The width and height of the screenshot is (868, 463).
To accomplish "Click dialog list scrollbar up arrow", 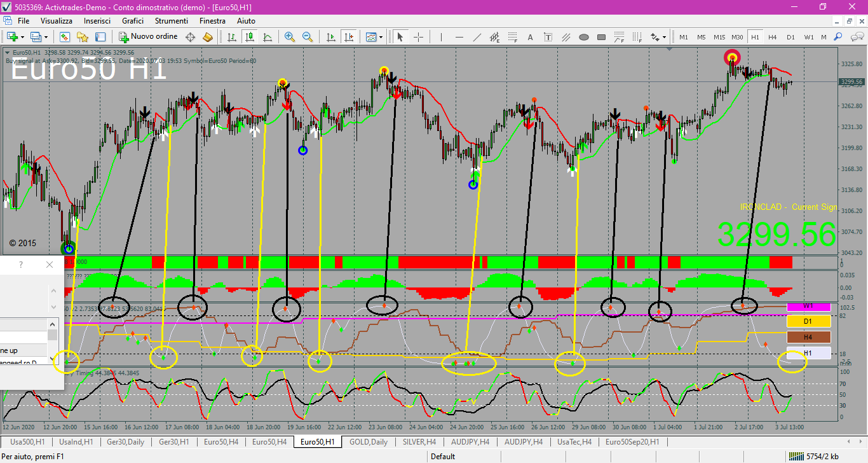I will [x=53, y=323].
